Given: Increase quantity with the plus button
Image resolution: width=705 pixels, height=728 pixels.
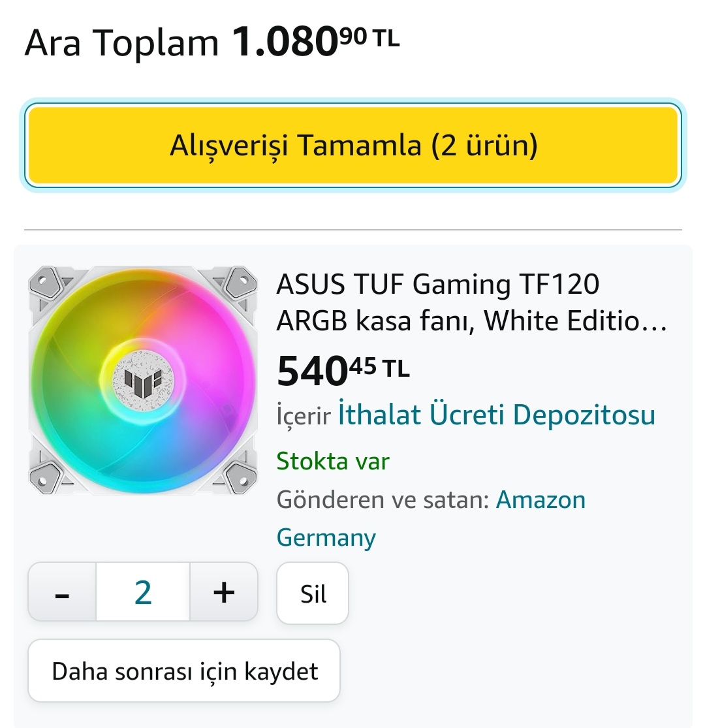Looking at the screenshot, I should (x=224, y=593).
